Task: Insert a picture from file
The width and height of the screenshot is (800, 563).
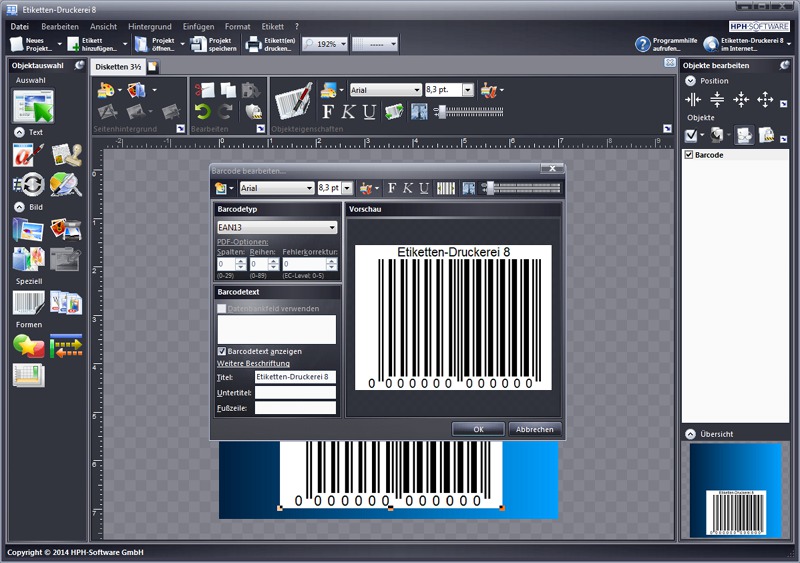Action: pos(28,230)
